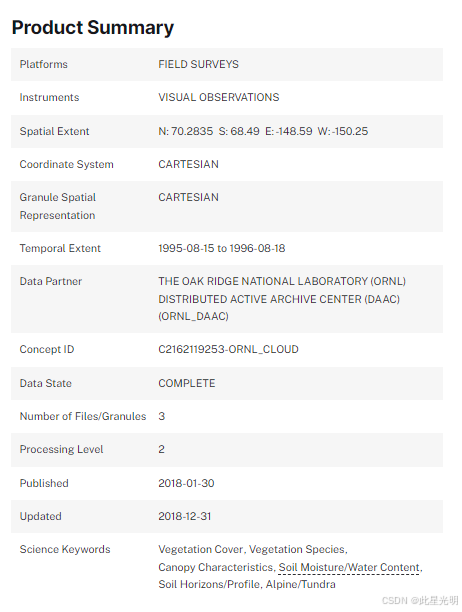Image resolution: width=462 pixels, height=612 pixels.
Task: Click the Coordinate System CARTESIAN value
Action: 188,164
